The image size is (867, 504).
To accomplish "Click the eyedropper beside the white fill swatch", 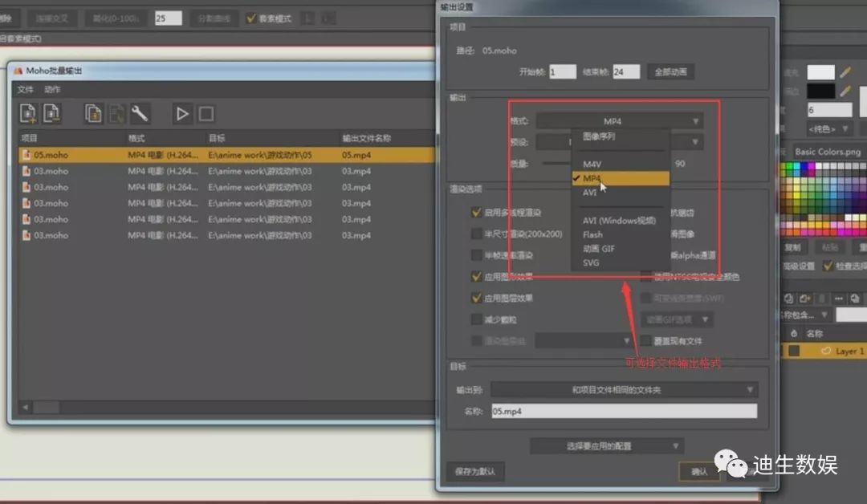I will 845,72.
